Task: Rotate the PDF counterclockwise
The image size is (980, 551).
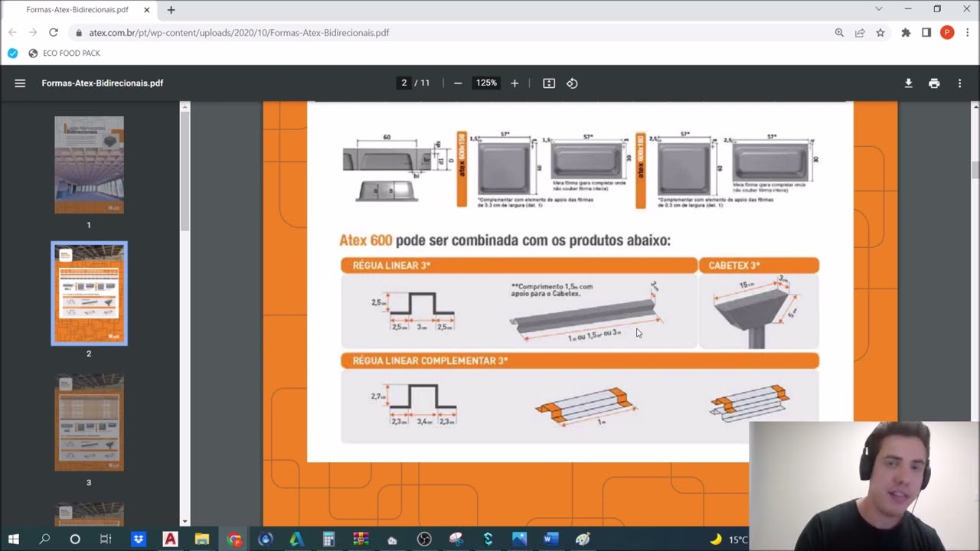Action: click(x=572, y=83)
